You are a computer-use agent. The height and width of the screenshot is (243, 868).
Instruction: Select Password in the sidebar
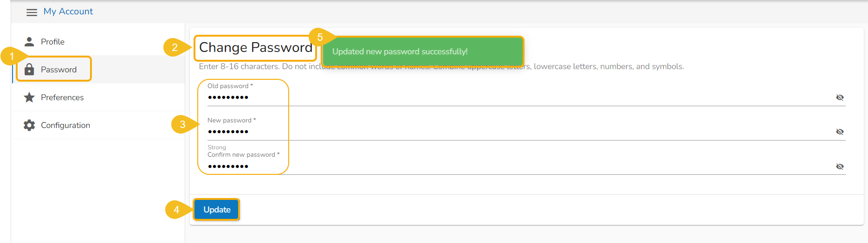[58, 70]
